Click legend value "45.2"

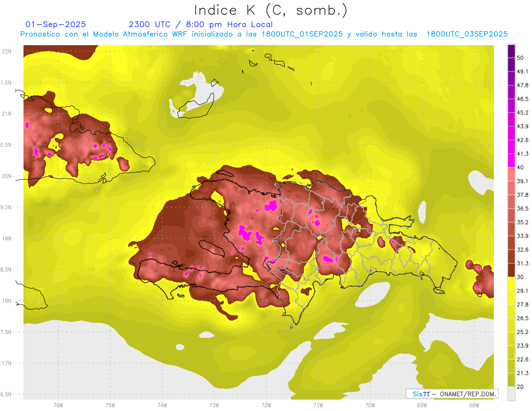point(523,113)
